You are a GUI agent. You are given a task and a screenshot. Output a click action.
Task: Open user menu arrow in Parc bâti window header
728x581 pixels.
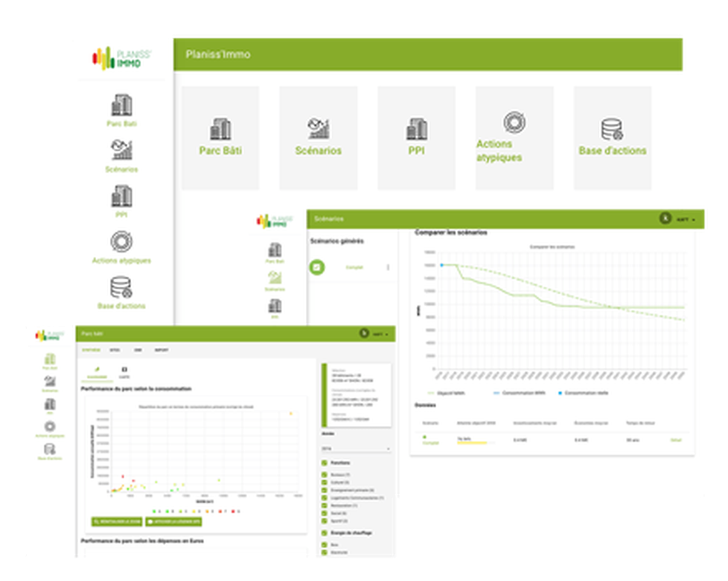[x=387, y=334]
